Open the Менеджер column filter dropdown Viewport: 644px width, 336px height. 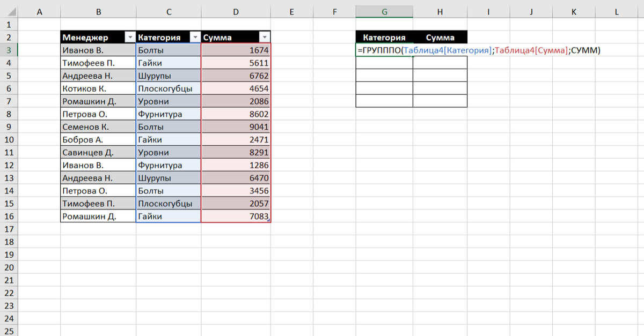coord(130,37)
